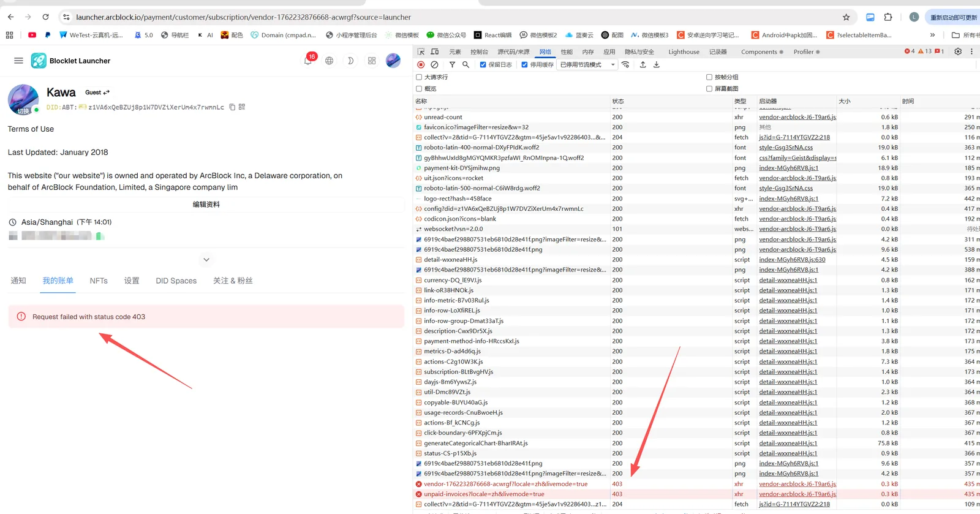Enable the 按帧分组 checkbox
This screenshot has width=980, height=514.
(709, 77)
